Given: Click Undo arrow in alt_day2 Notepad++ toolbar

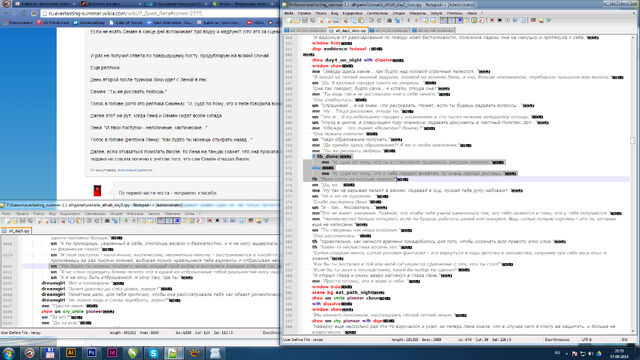Looking at the screenshot, I should [371, 20].
